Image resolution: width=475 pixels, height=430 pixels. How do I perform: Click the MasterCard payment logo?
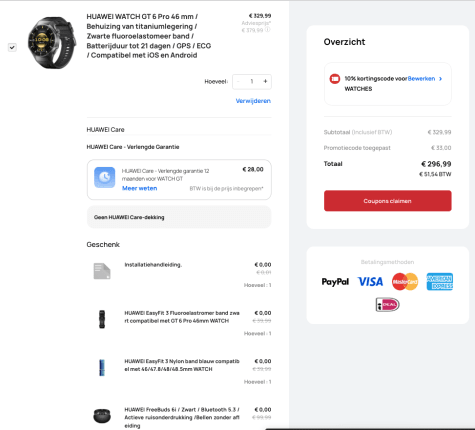coord(405,282)
